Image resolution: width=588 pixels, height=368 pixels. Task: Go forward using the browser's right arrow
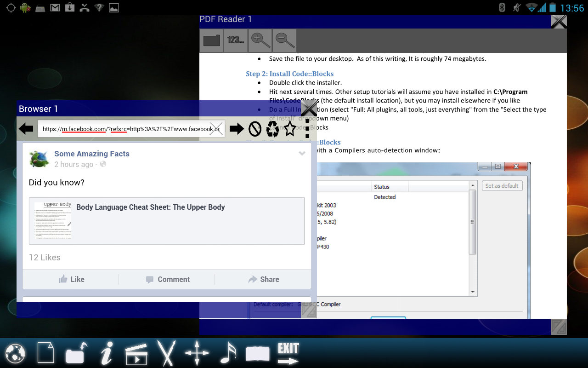[x=236, y=129]
